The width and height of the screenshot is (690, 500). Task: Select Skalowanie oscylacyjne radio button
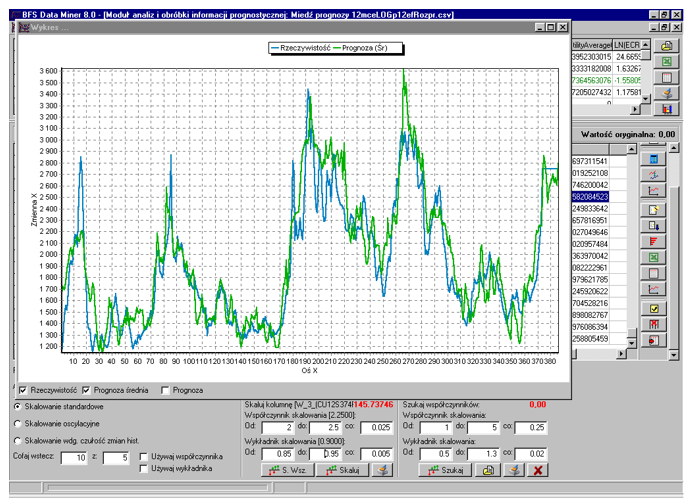[18, 423]
